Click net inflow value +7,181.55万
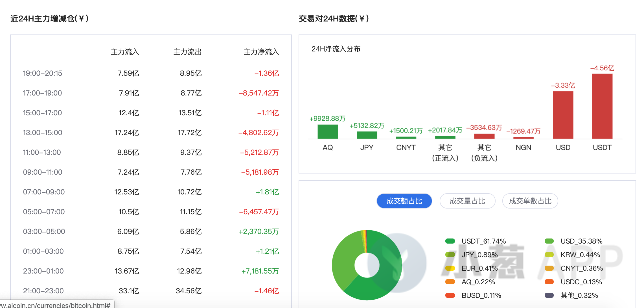 click(x=260, y=271)
